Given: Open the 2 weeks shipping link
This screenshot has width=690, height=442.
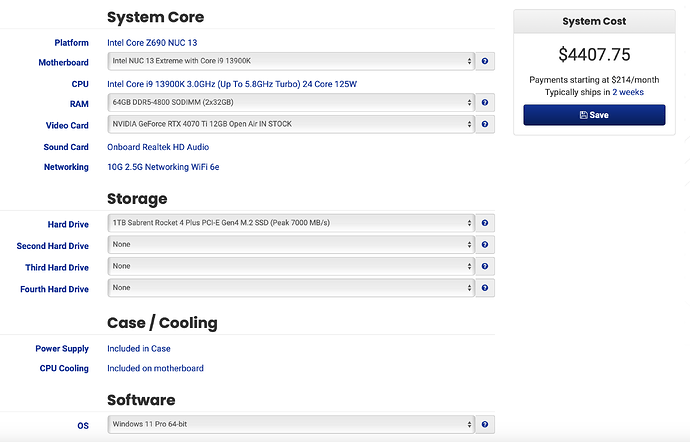Looking at the screenshot, I should tap(628, 92).
